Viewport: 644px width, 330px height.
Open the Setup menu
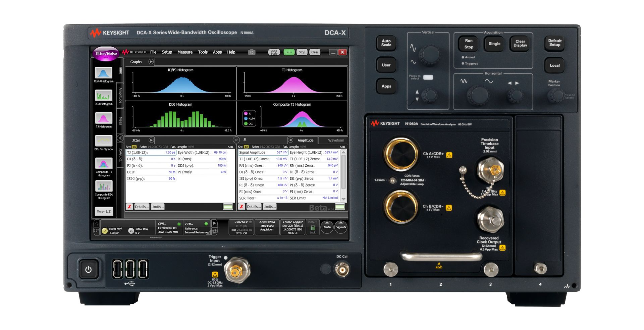[167, 52]
